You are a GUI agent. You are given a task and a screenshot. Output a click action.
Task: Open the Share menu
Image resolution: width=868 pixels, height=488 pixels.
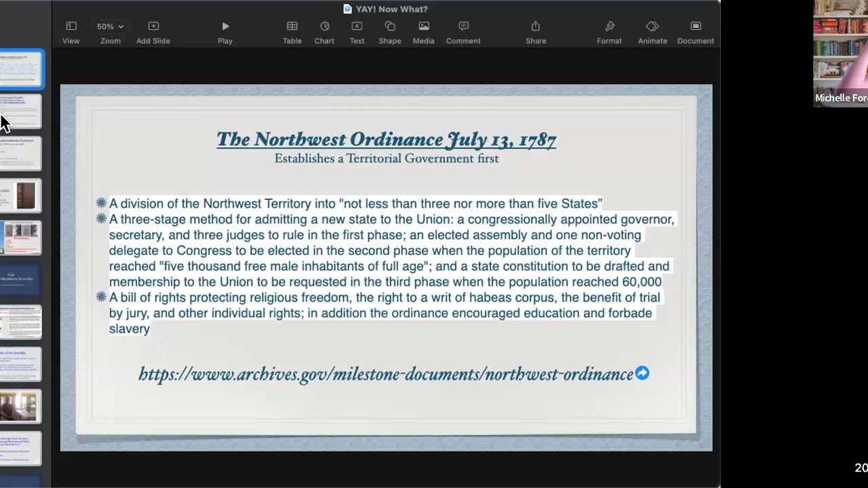click(536, 32)
